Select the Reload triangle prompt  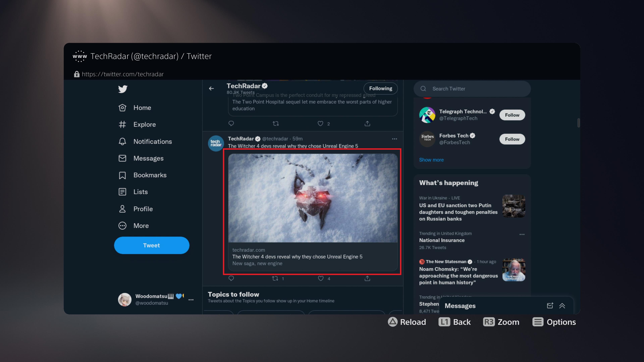point(407,322)
